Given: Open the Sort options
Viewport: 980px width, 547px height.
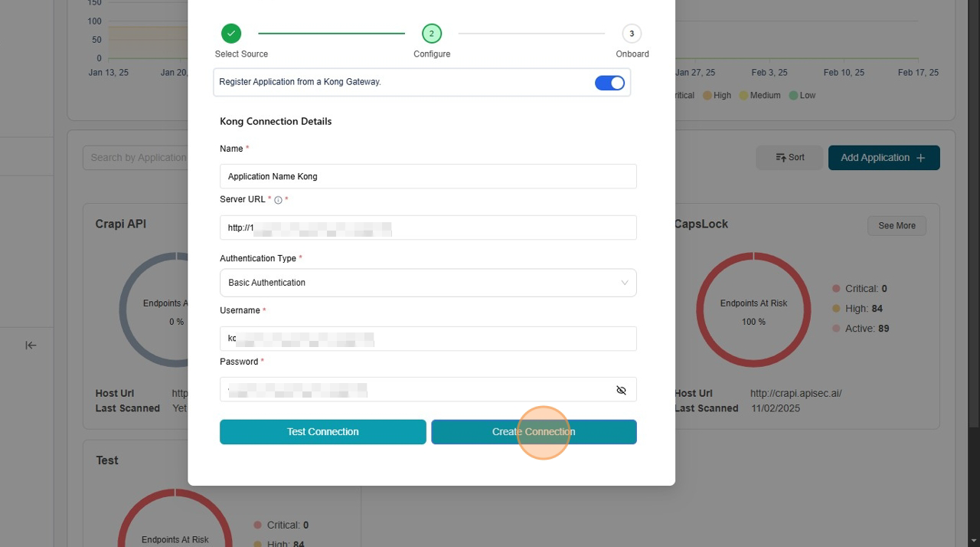Looking at the screenshot, I should 789,158.
